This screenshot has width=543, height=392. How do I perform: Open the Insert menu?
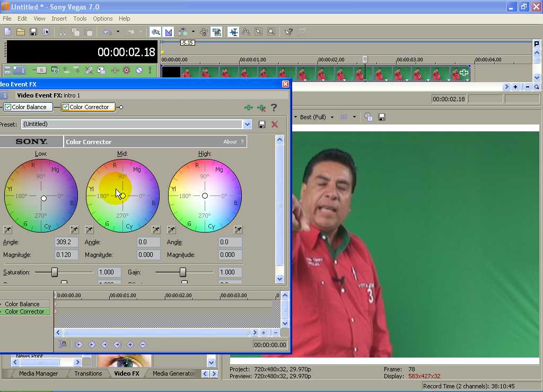click(x=59, y=19)
